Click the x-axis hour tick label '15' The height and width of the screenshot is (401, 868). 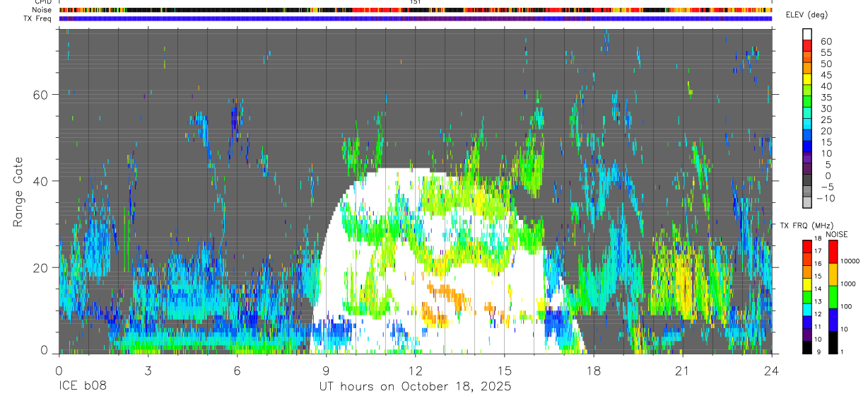coord(504,371)
